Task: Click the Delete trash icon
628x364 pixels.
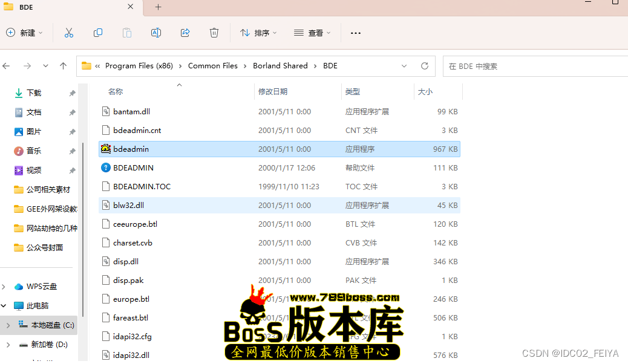Action: (x=214, y=33)
